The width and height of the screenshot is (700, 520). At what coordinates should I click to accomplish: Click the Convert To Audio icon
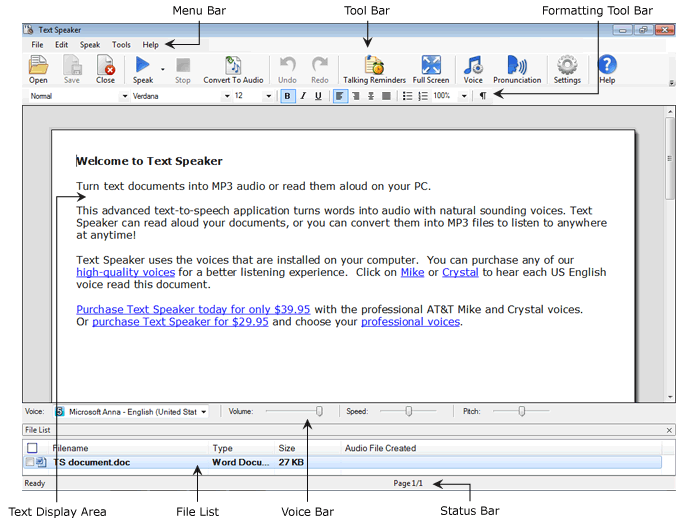coord(233,68)
